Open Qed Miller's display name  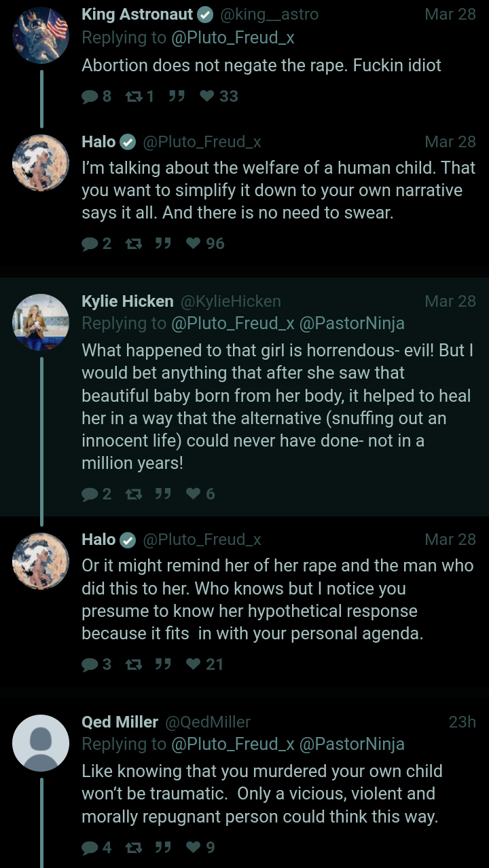(x=120, y=721)
